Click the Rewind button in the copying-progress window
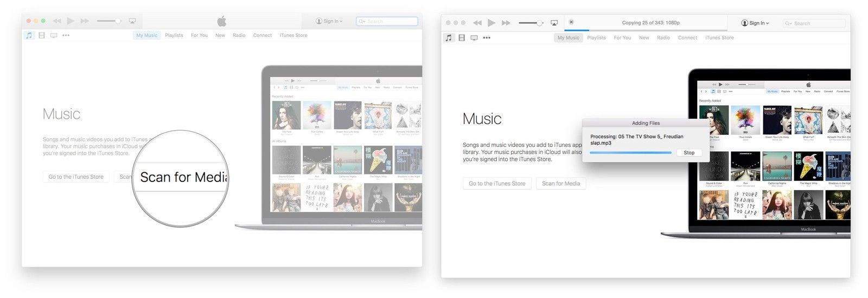The width and height of the screenshot is (868, 298). (x=477, y=23)
